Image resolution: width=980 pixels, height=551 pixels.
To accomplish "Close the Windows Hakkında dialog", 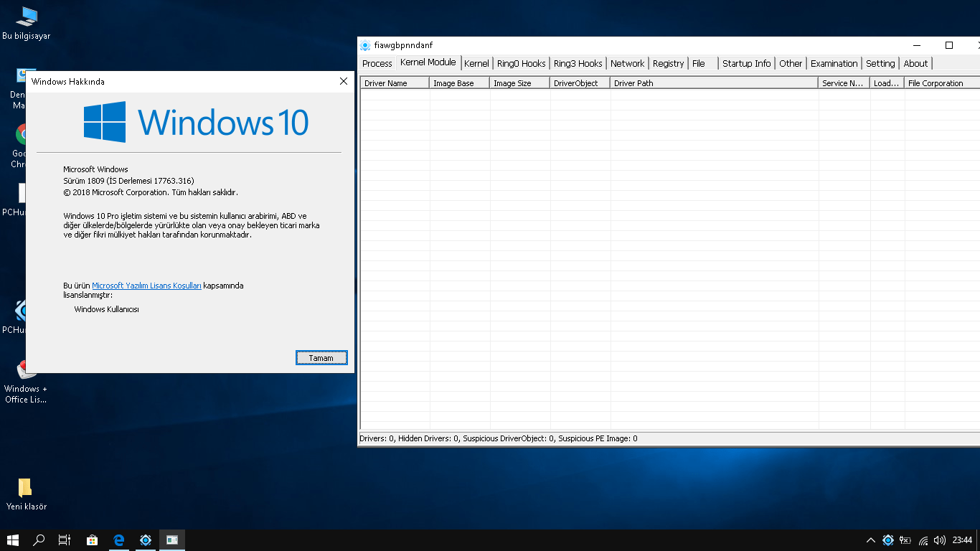I will pyautogui.click(x=343, y=81).
